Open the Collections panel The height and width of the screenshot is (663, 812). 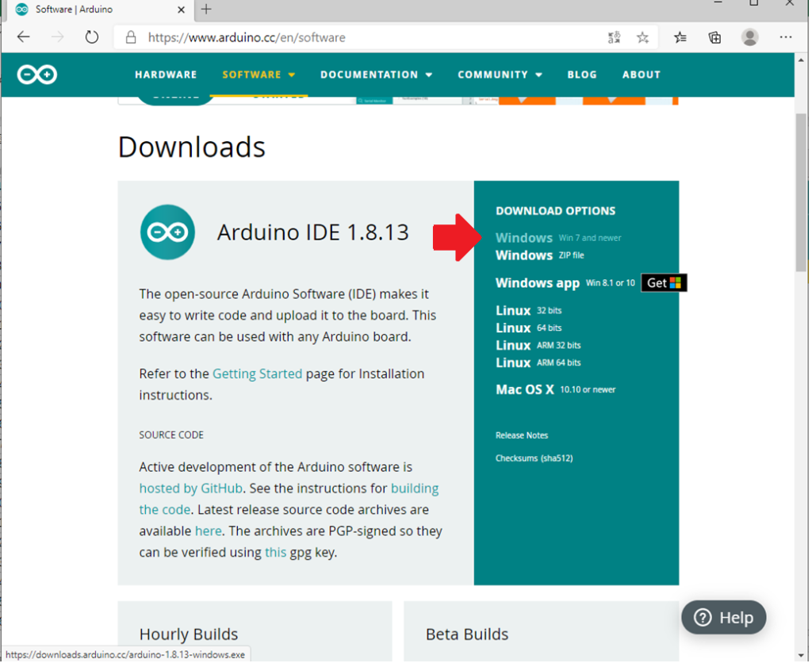pos(714,37)
